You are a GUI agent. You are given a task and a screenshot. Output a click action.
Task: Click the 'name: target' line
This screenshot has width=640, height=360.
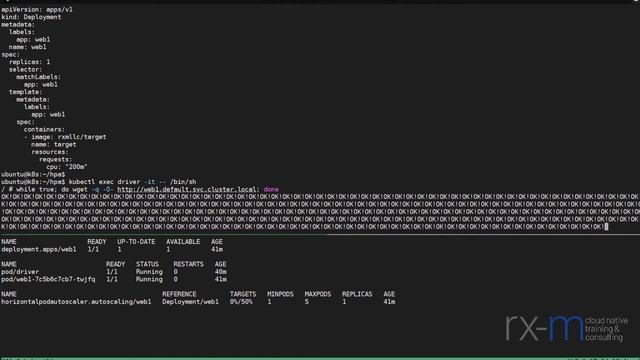pos(53,144)
